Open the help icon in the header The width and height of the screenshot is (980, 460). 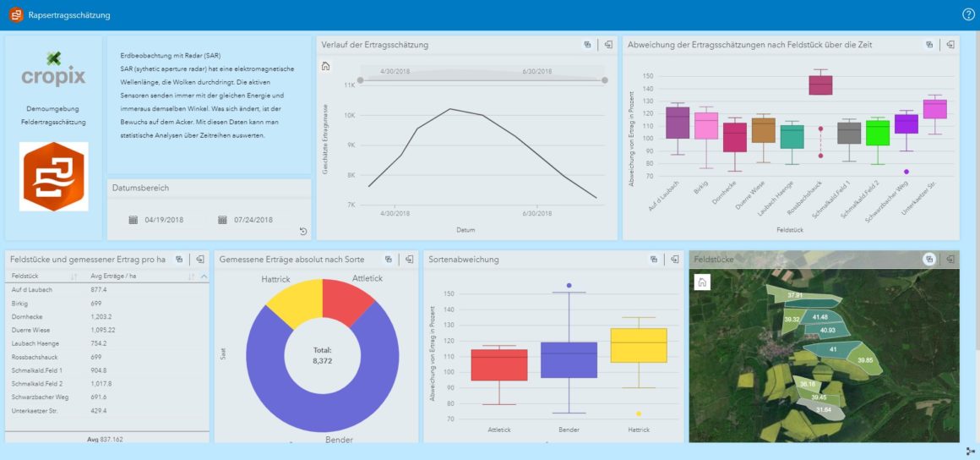click(968, 14)
